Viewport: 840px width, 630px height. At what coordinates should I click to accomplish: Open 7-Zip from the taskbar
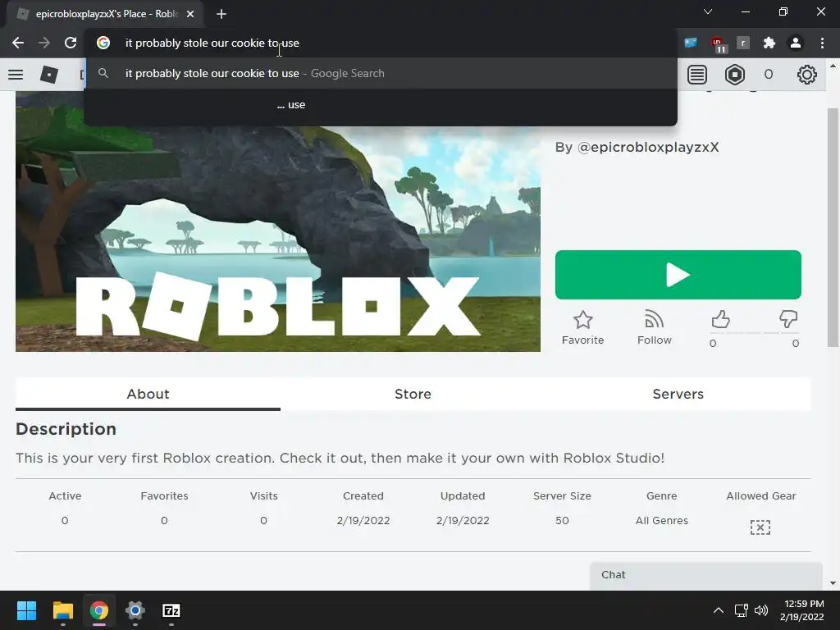pos(171,610)
